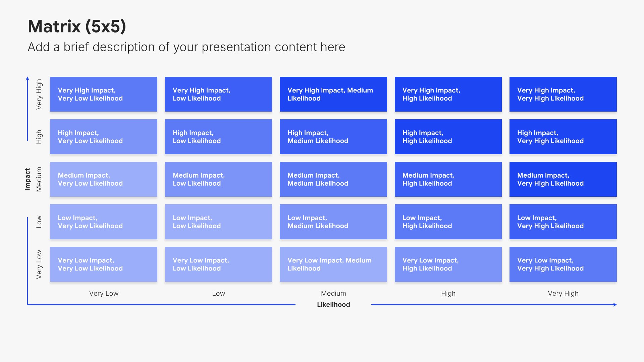This screenshot has height=362, width=644.
Task: Select the 'Low Impact, High Likelihood' cell
Action: [x=448, y=222]
